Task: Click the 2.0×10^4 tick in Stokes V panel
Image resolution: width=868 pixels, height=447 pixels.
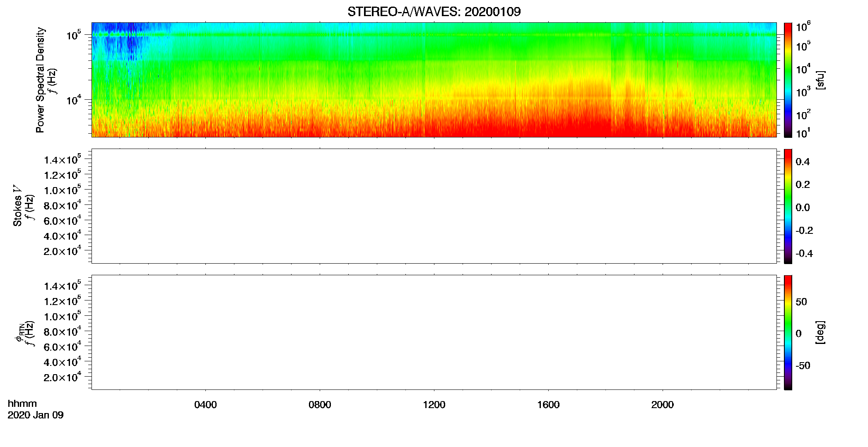Action: tap(63, 250)
